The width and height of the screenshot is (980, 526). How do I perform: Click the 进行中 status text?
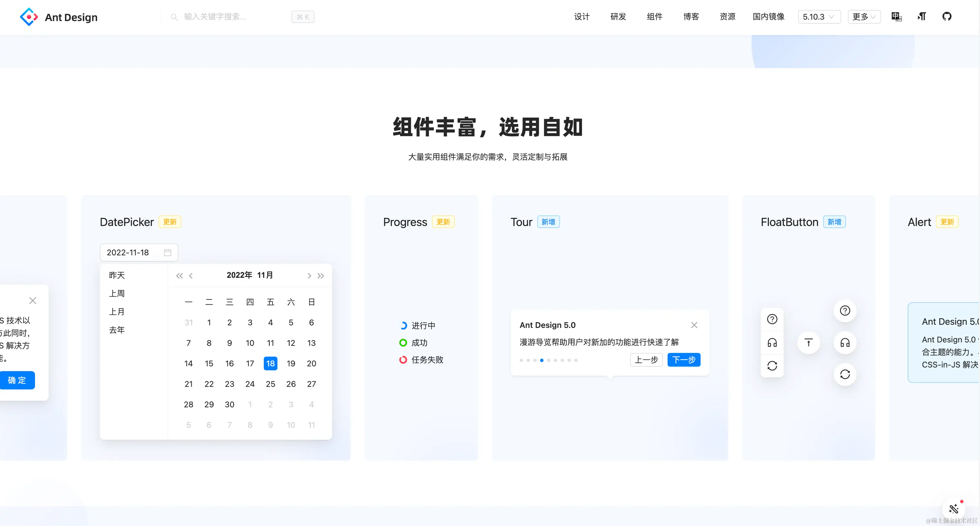[424, 326]
